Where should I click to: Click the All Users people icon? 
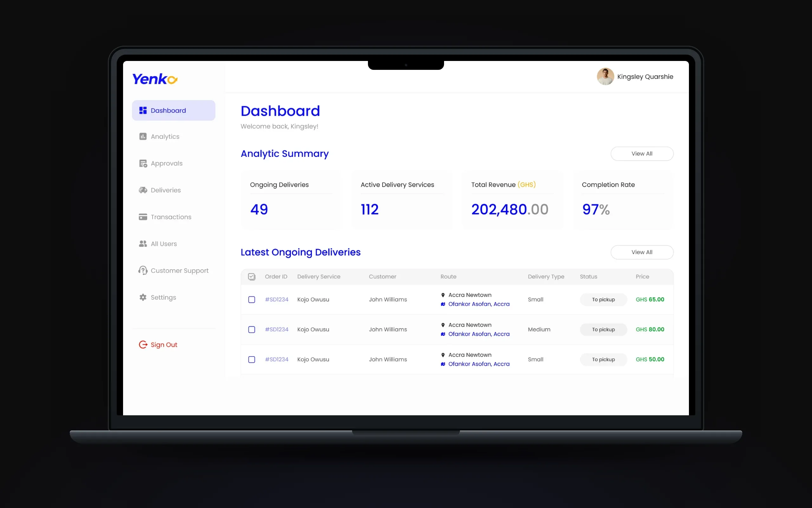tap(143, 244)
